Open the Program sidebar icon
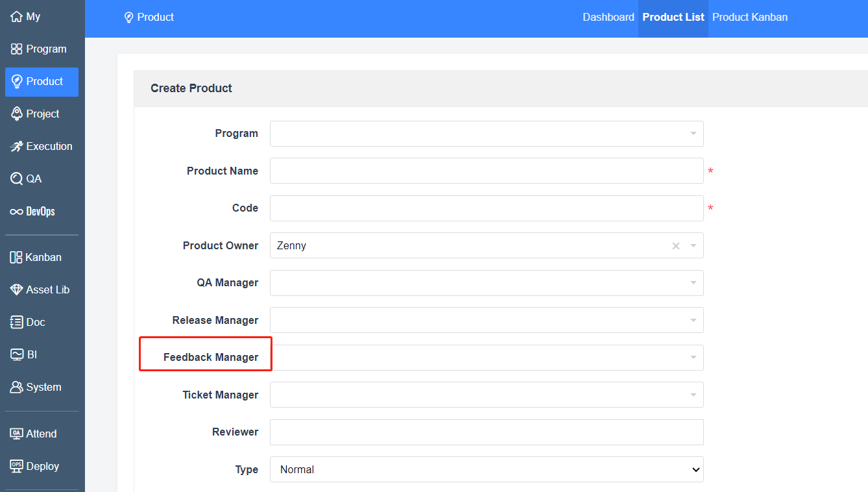Screen dimensions: 868x492 click(17, 49)
